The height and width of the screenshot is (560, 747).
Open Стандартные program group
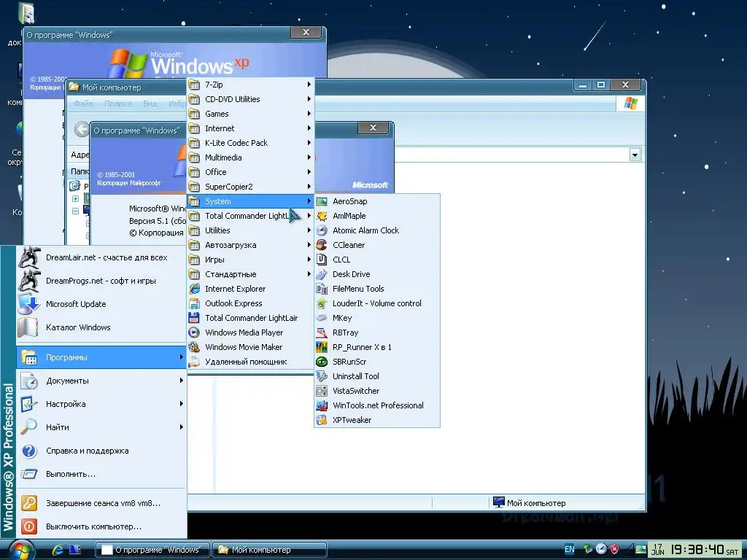pyautogui.click(x=251, y=274)
